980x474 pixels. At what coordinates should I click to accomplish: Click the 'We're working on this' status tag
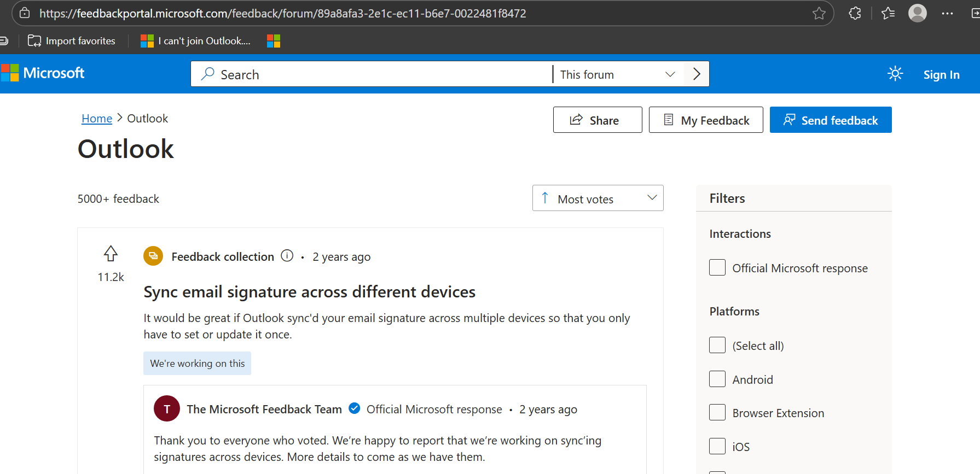tap(197, 364)
